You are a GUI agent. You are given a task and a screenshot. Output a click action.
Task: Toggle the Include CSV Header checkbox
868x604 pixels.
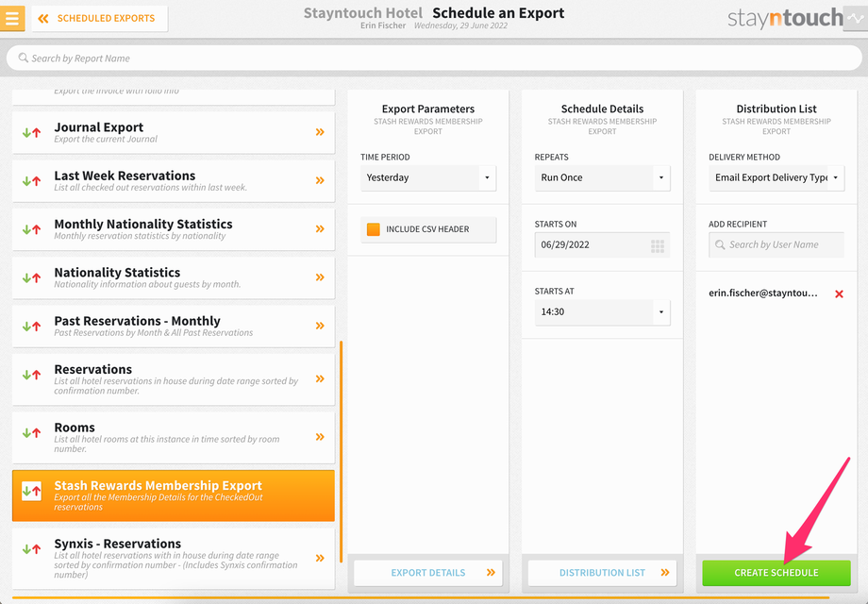point(374,229)
